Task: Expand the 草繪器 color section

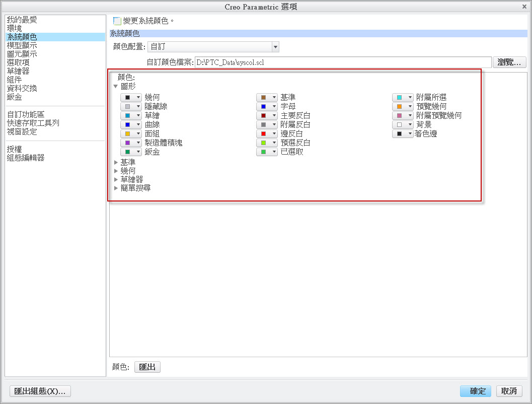Action: [x=116, y=179]
